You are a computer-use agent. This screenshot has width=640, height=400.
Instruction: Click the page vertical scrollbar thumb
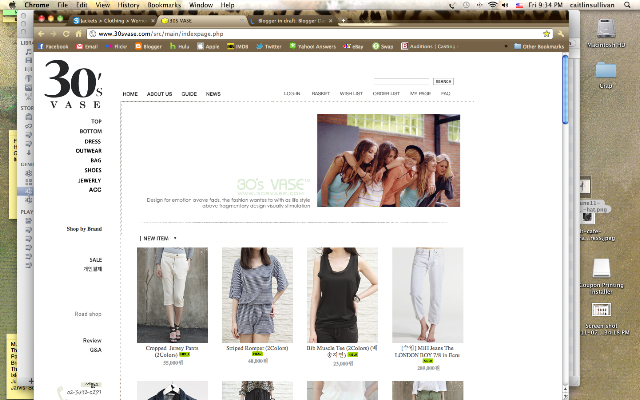(x=565, y=89)
